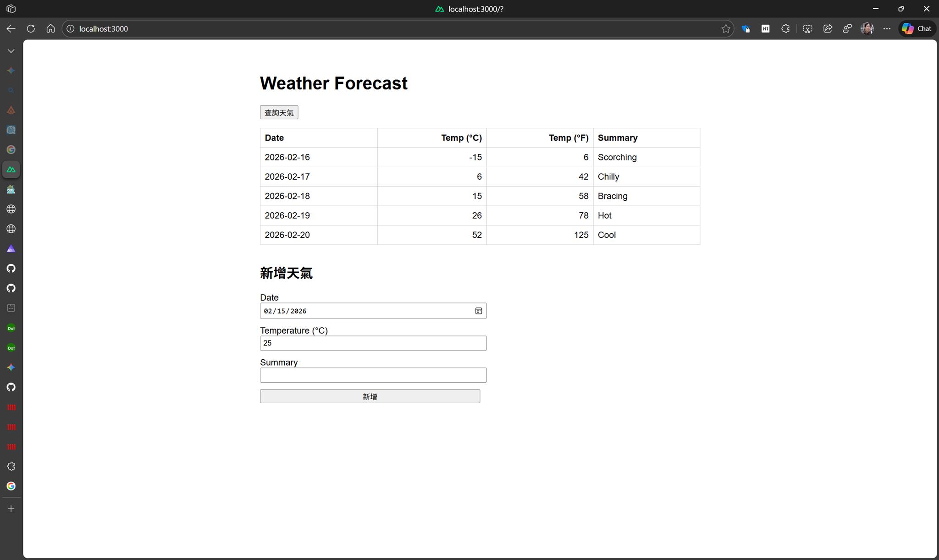Go to the browser home icon
The width and height of the screenshot is (939, 560).
point(50,29)
